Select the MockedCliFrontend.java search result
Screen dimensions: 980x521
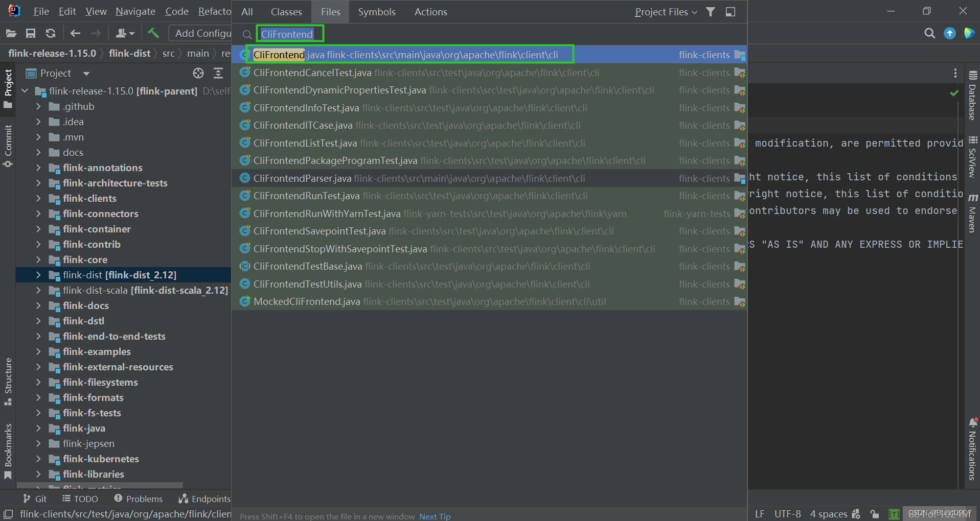pos(490,301)
